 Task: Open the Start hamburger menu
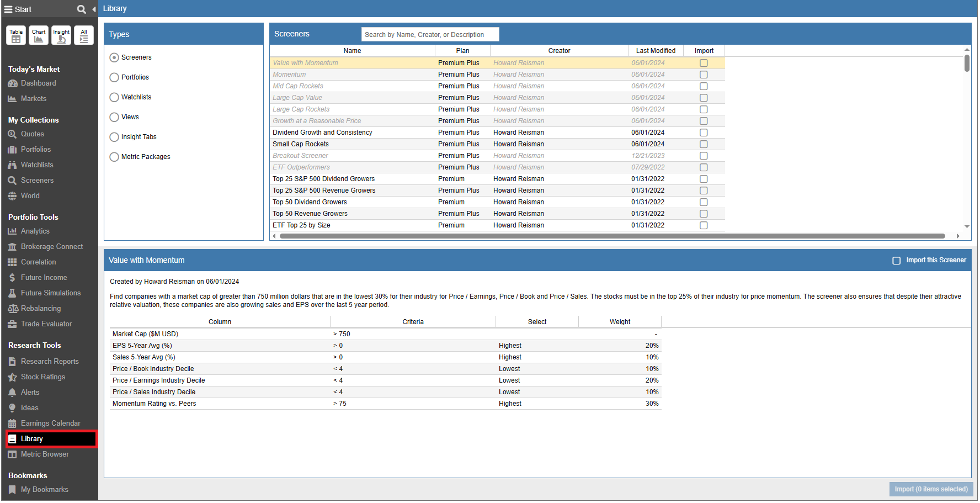click(8, 9)
